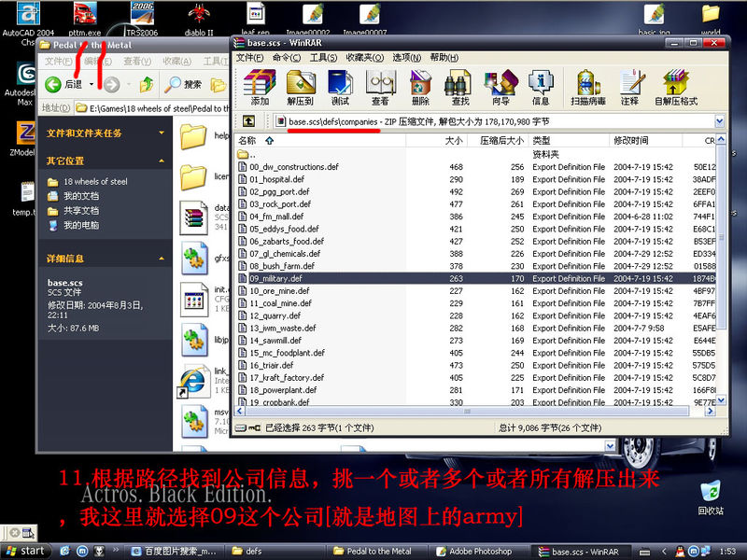This screenshot has width=747, height=560.
Task: Click right arrow of WinRAR horizontal scrollbar
Action: (711, 411)
